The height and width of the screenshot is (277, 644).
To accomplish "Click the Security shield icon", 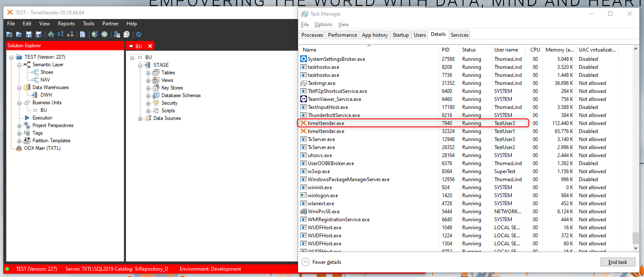I will point(156,103).
